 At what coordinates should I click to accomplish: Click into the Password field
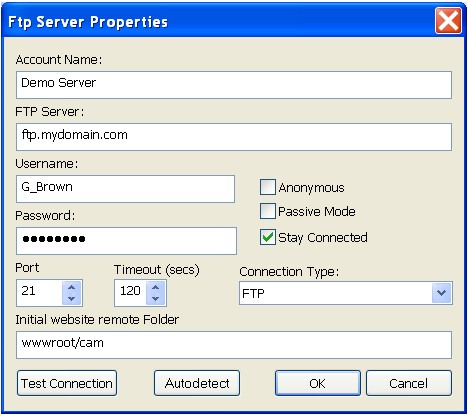[x=126, y=241]
